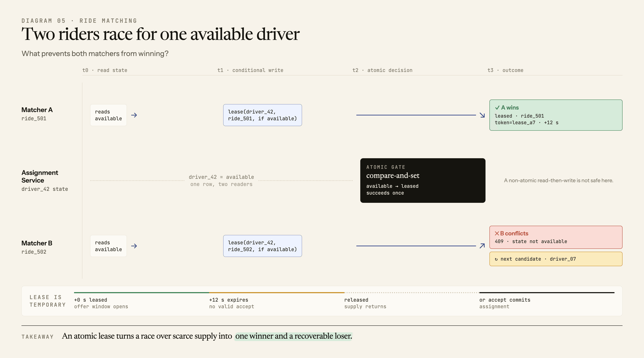The width and height of the screenshot is (644, 358).
Task: Click the yellow 'next candidate · driver_07' box
Action: coord(556,259)
